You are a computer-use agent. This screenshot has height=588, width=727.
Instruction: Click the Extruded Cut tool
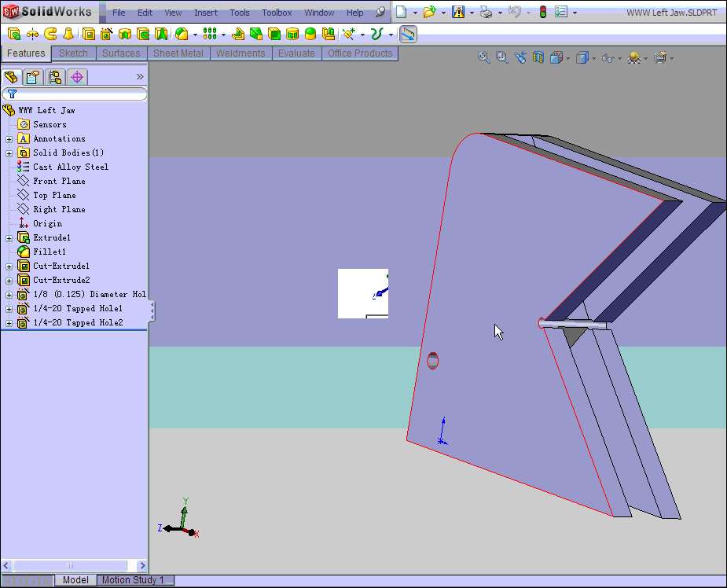89,34
